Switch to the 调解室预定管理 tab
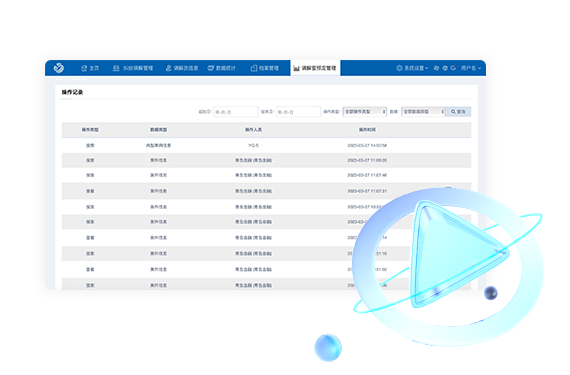Viewport: 570px width, 375px height. (x=315, y=68)
